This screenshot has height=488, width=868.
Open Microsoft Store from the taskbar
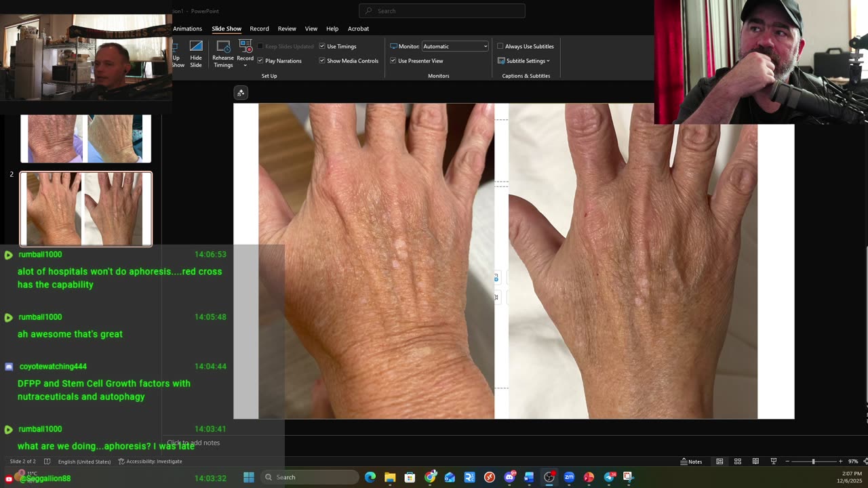[x=410, y=477]
